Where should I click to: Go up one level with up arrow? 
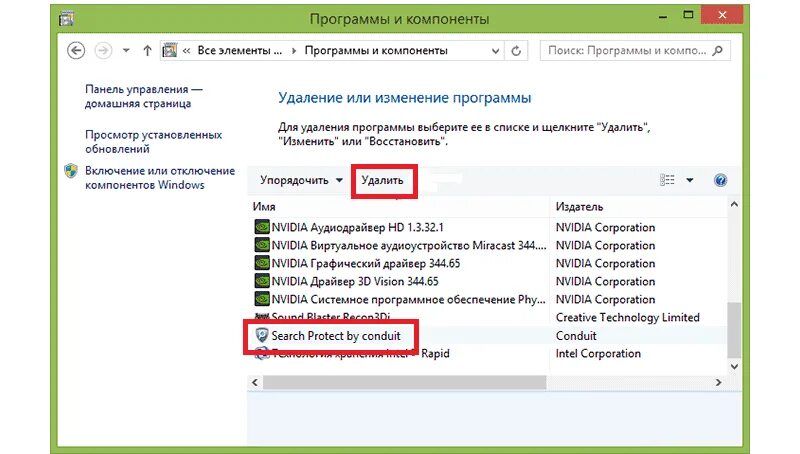tap(147, 51)
